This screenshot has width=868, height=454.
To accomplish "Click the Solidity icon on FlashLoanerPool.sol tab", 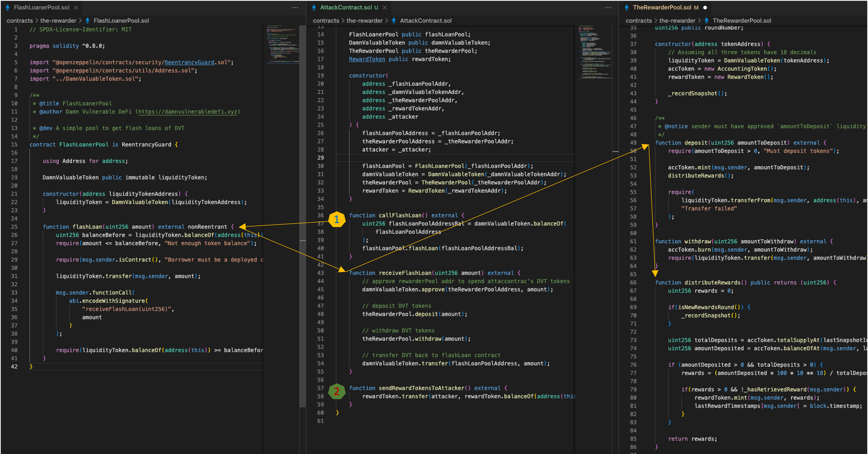I will pyautogui.click(x=7, y=7).
